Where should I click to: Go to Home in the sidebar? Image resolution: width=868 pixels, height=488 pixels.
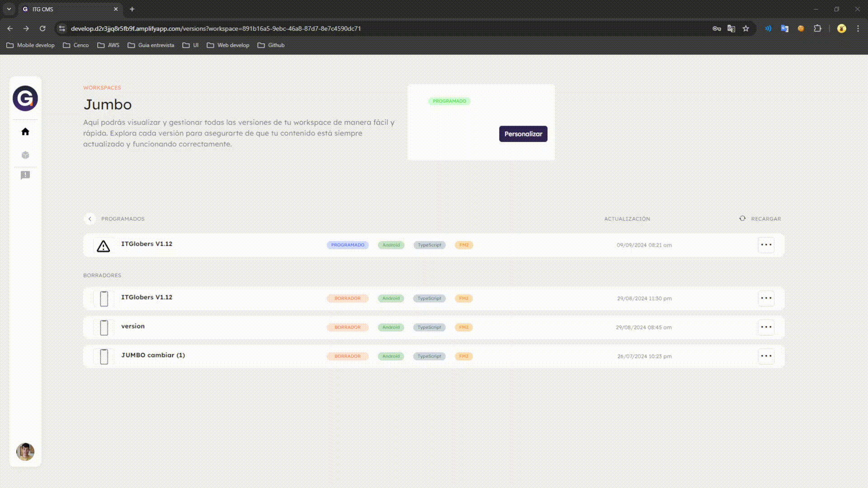tap(25, 131)
